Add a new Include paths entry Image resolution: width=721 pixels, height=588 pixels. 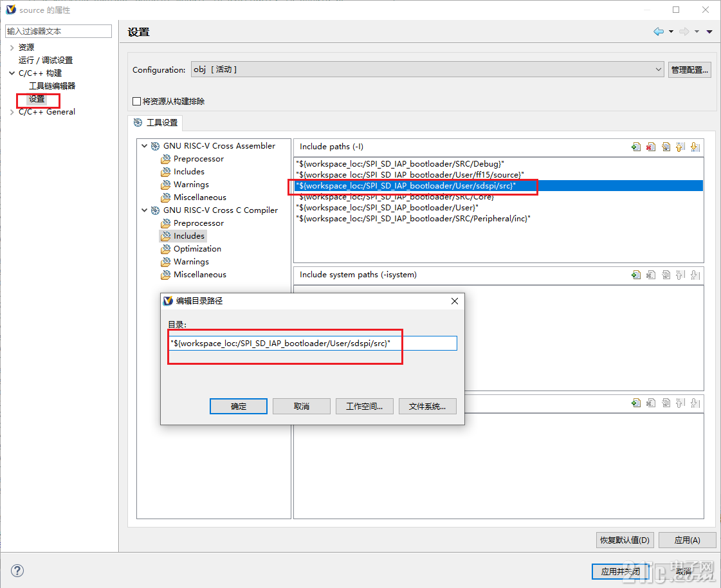(x=636, y=147)
